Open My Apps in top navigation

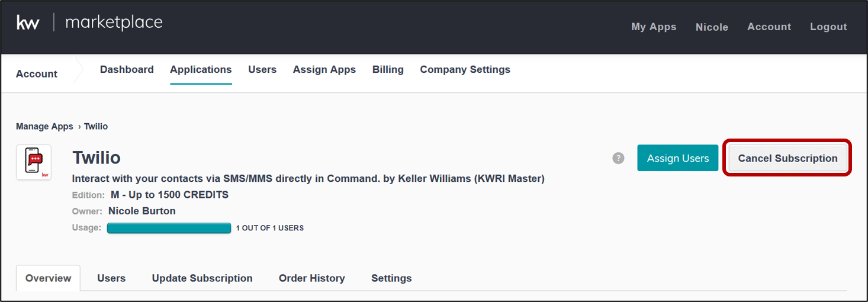point(654,27)
